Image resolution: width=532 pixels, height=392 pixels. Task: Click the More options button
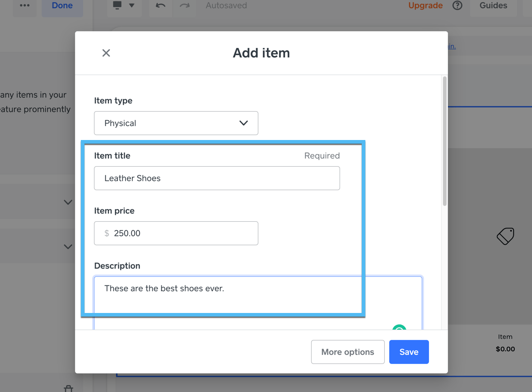(x=348, y=352)
